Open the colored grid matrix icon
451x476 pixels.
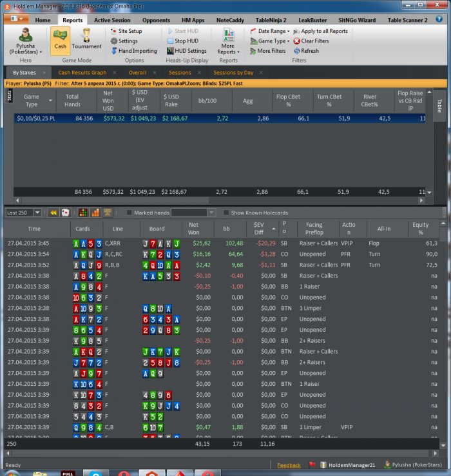82,213
